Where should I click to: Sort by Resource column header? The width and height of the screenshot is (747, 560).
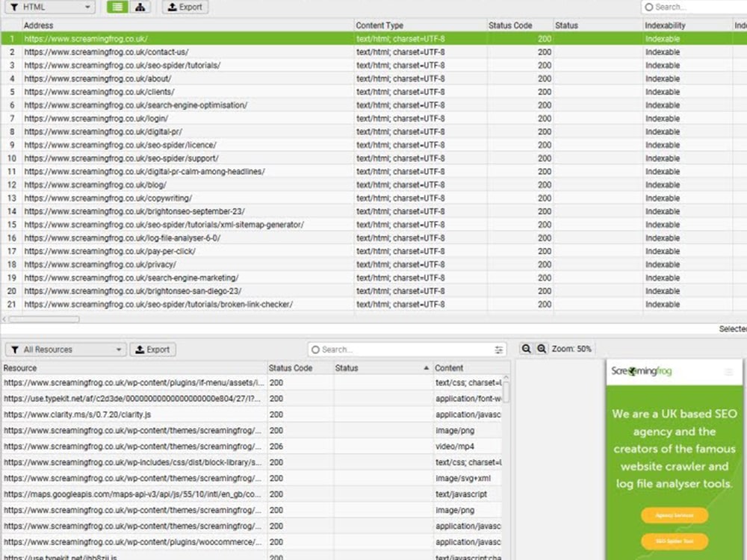pyautogui.click(x=134, y=367)
